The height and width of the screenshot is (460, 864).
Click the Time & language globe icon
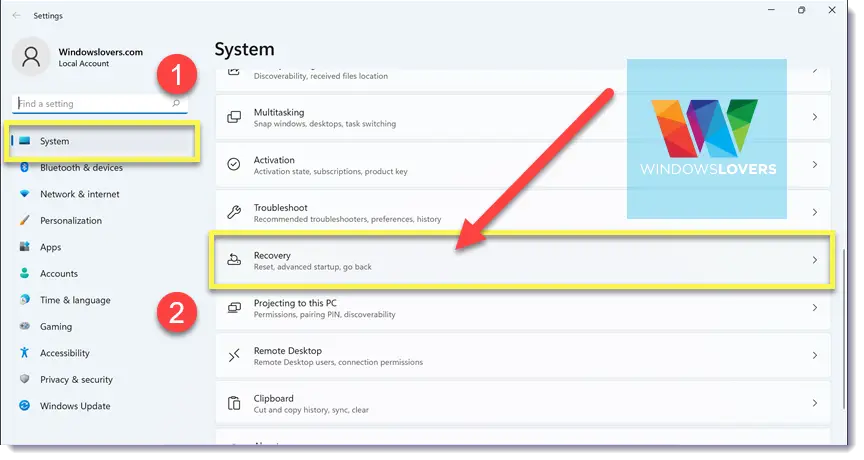tap(24, 299)
